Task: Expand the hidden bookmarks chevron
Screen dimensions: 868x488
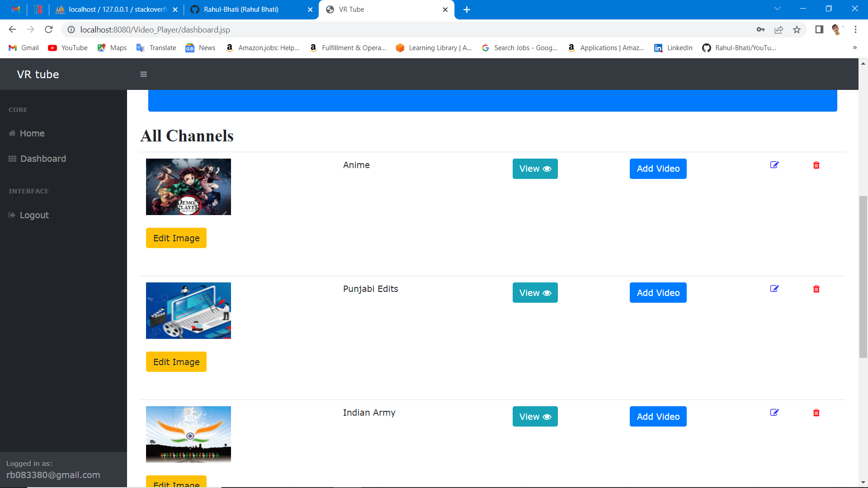Action: pyautogui.click(x=854, y=48)
